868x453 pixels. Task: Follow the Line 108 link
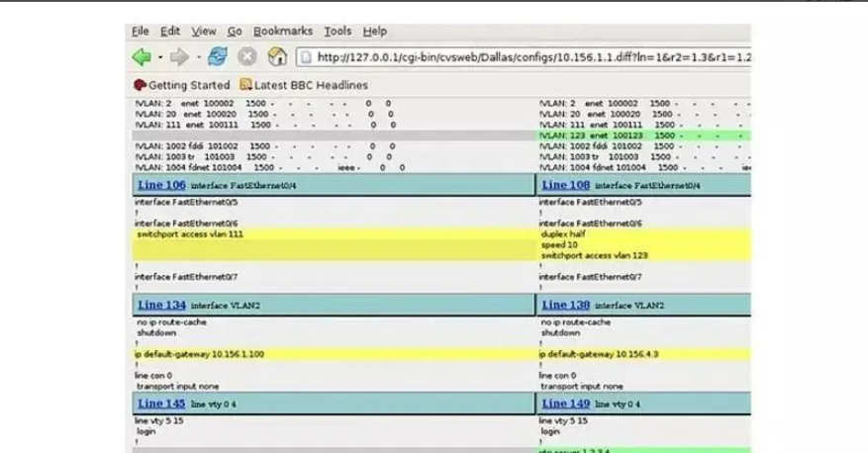point(566,185)
